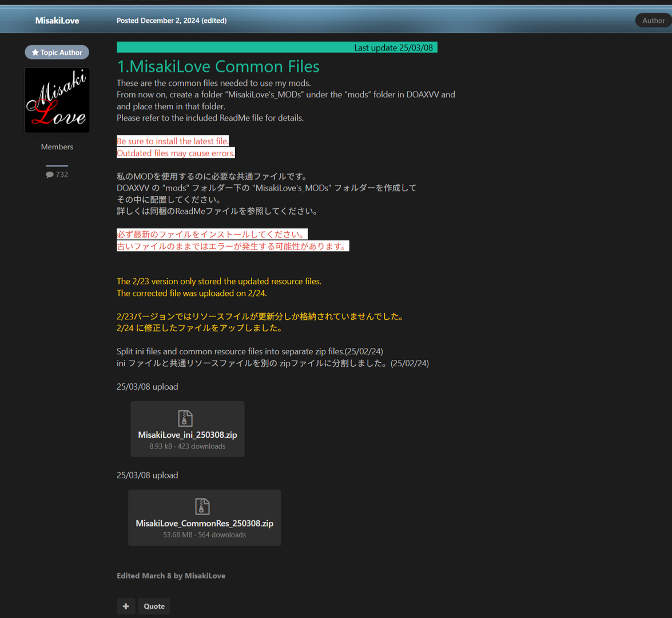The height and width of the screenshot is (618, 672).
Task: Click 'The corrected file was uploaded on 2/24.' text
Action: click(x=192, y=294)
